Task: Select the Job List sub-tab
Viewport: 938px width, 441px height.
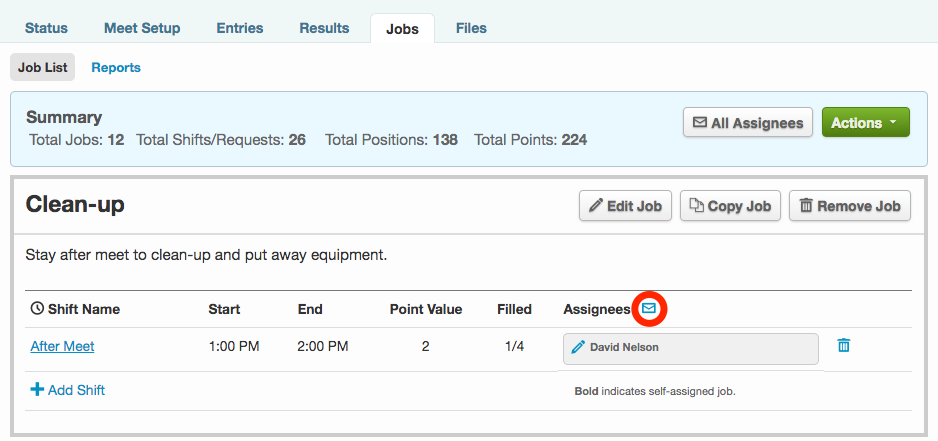Action: (x=43, y=68)
